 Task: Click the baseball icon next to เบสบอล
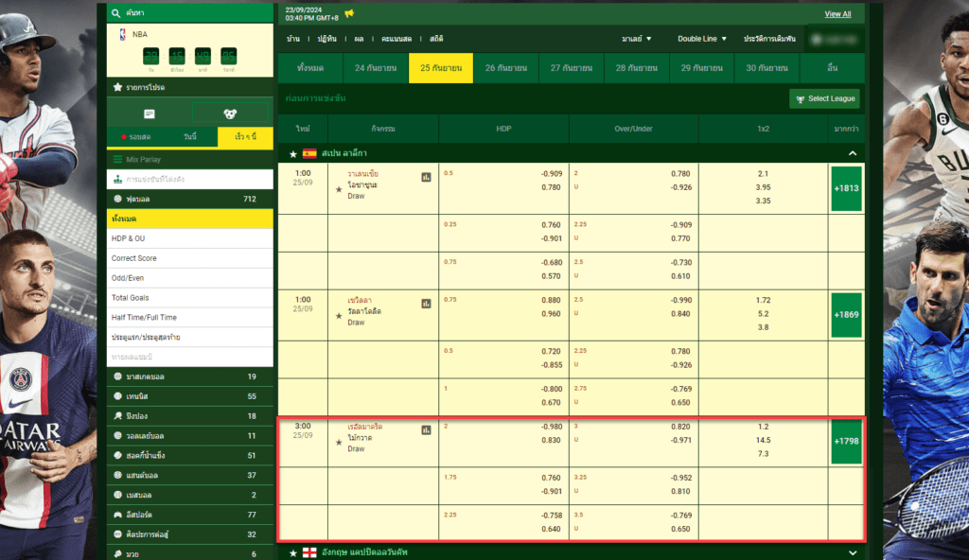click(117, 495)
